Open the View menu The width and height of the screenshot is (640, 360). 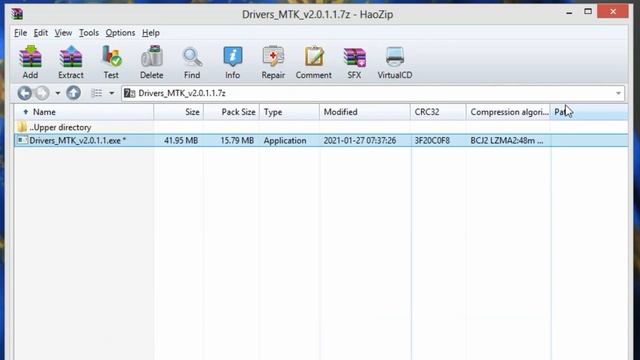tap(63, 33)
